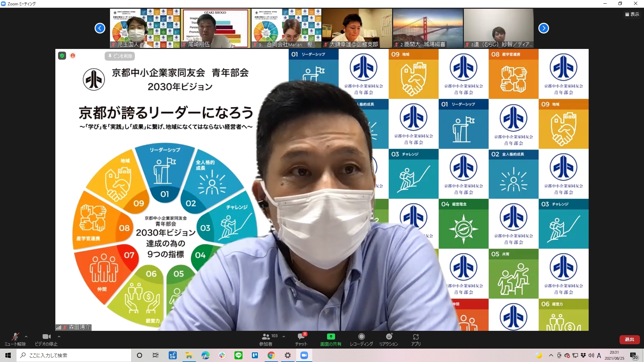Open Google Chrome from taskbar
The height and width of the screenshot is (362, 644).
tap(271, 355)
